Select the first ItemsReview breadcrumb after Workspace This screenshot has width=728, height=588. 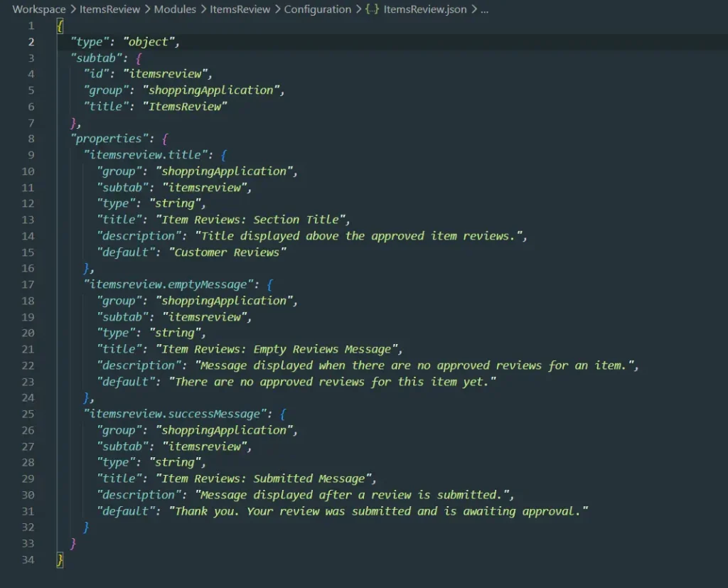click(109, 9)
